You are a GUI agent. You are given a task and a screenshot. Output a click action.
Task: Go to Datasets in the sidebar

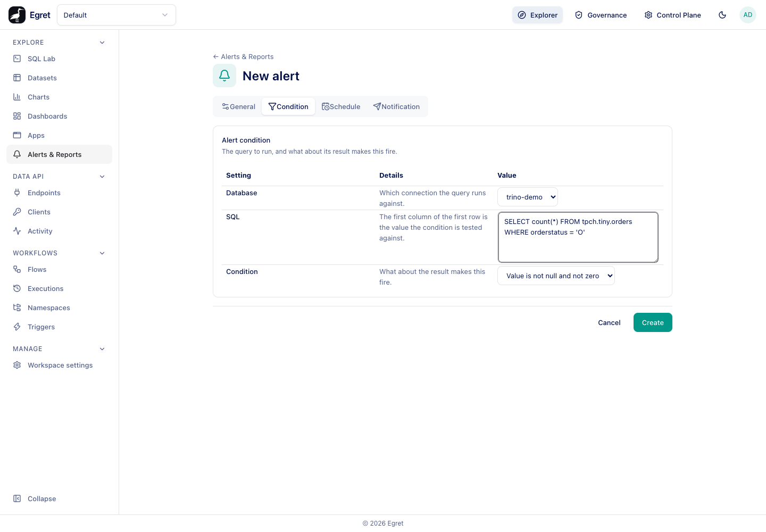(59, 78)
